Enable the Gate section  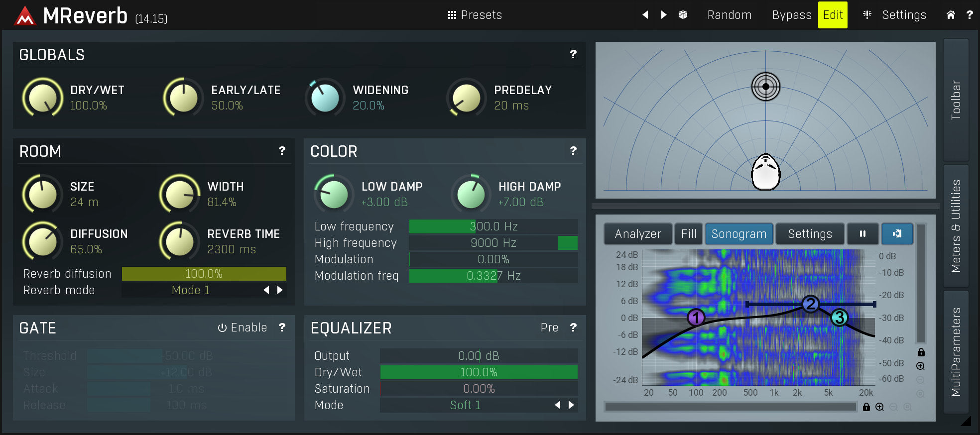[243, 327]
